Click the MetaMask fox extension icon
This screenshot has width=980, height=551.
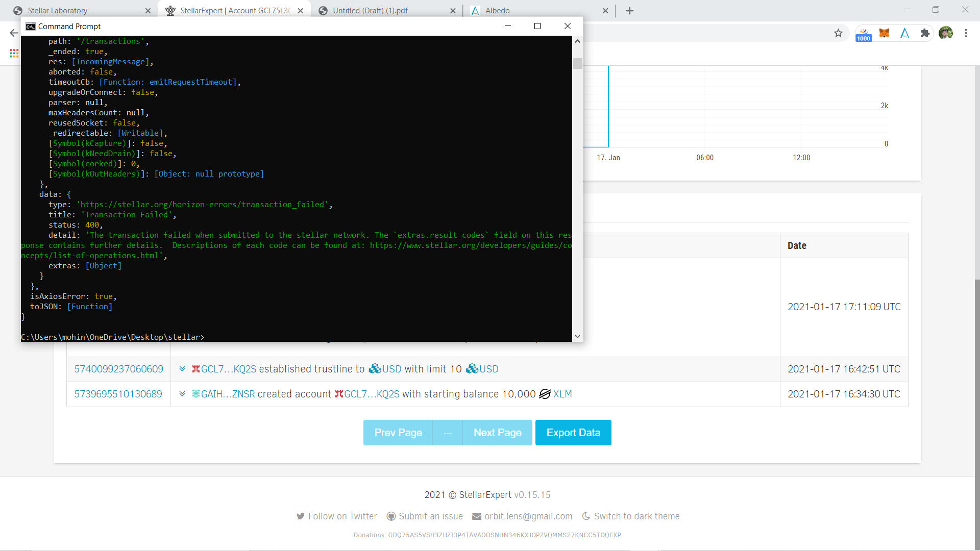pos(884,33)
